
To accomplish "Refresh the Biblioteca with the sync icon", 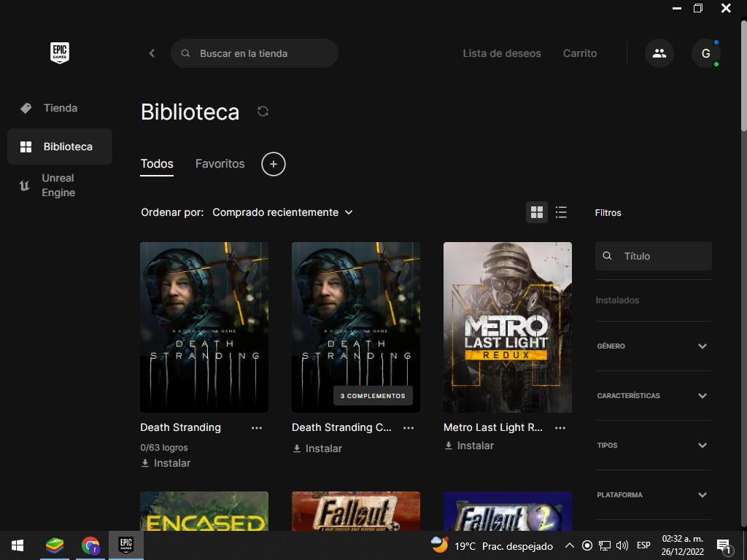I will coord(263,112).
